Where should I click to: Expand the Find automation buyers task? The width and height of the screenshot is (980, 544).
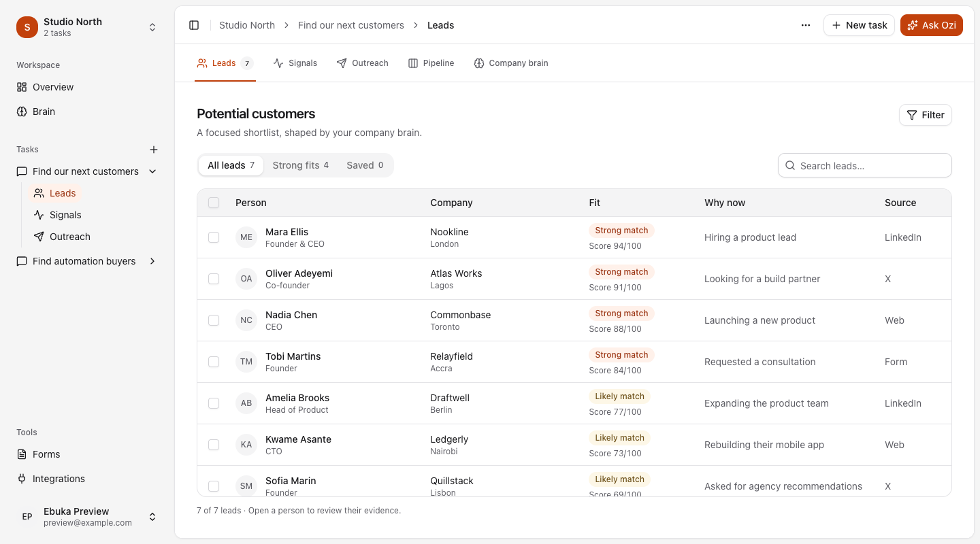pyautogui.click(x=152, y=261)
